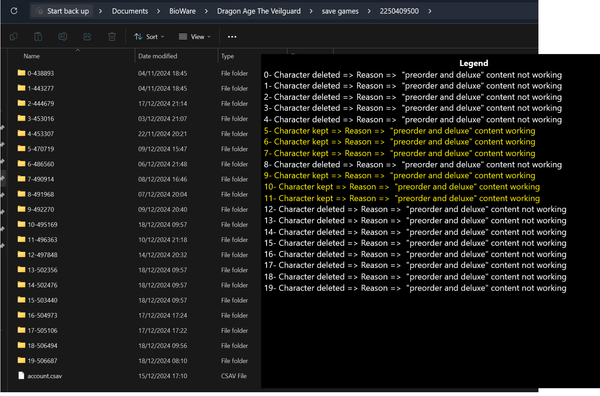
Task: Select the 19-506687 folder name
Action: tap(42, 361)
